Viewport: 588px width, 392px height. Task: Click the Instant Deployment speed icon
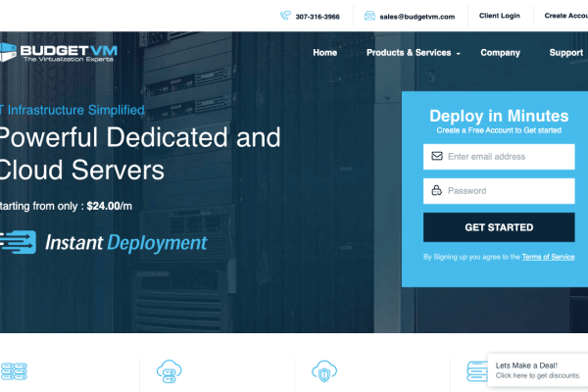pos(18,242)
